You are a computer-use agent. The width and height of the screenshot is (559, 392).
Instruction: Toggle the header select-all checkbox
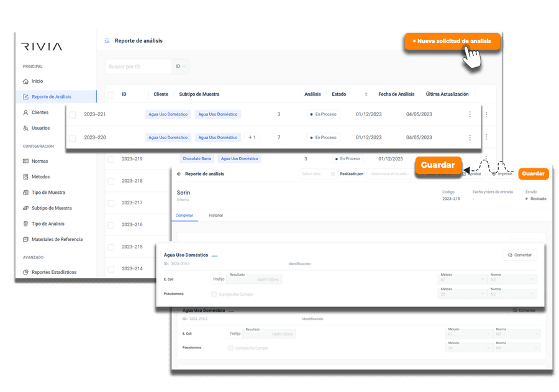111,94
